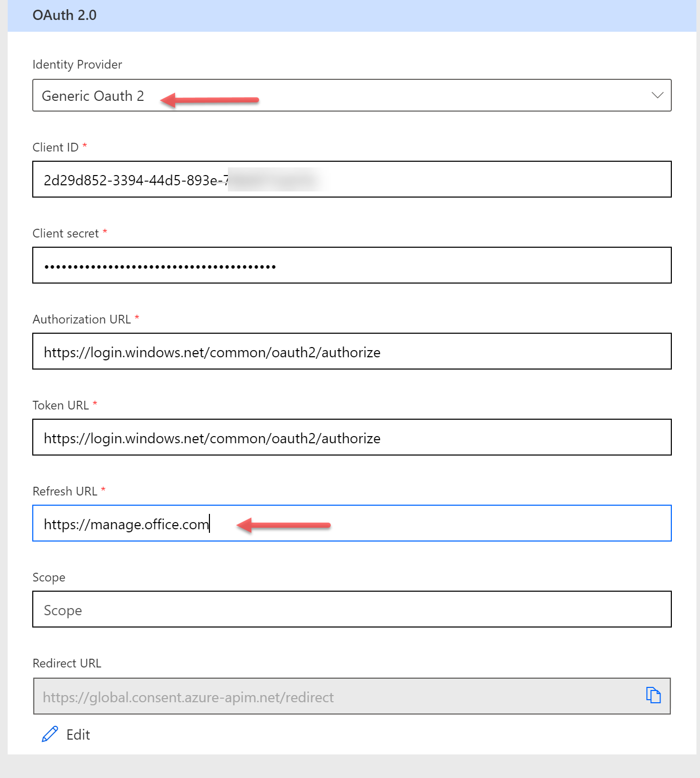Click the greyed-out Redirect URL field
The image size is (700, 778).
click(338, 696)
